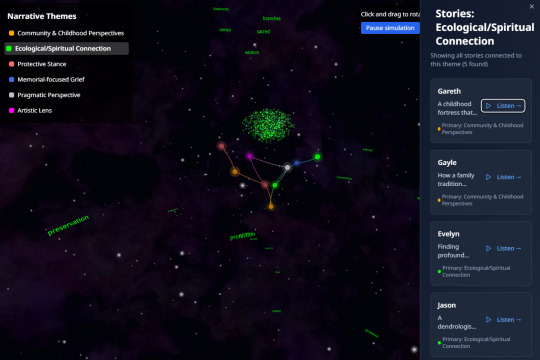540x360 pixels.
Task: Click Gareth's 'A childhood fortress that...' summary
Action: tap(457, 108)
